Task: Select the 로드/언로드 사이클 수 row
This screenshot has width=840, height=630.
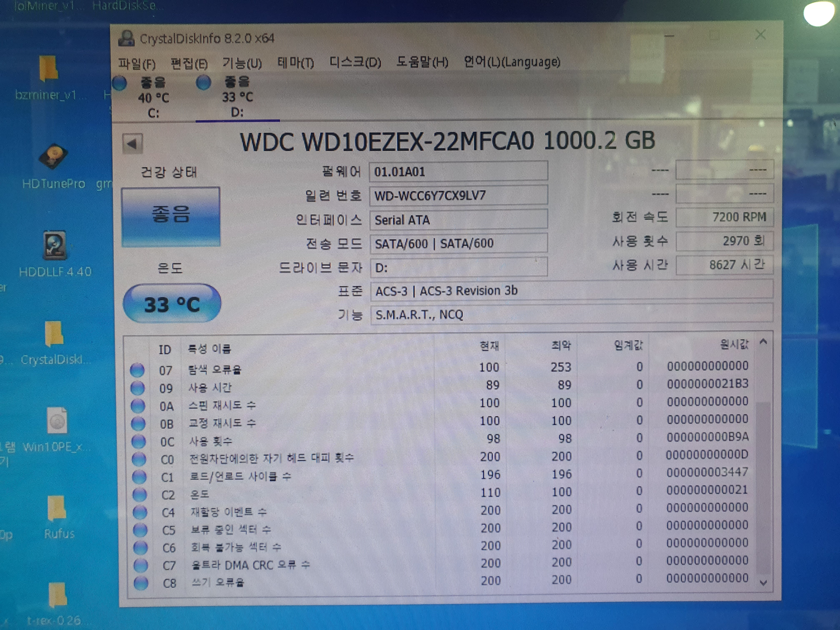Action: (x=440, y=475)
